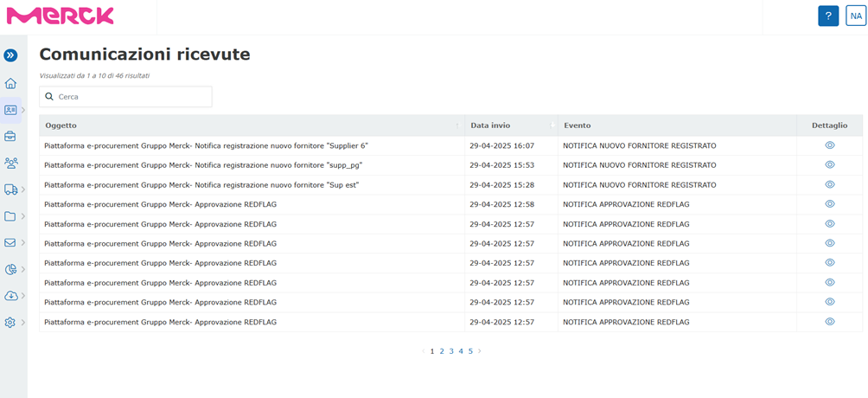The image size is (868, 398).
Task: Open the cloud download sidebar icon
Action: [10, 295]
